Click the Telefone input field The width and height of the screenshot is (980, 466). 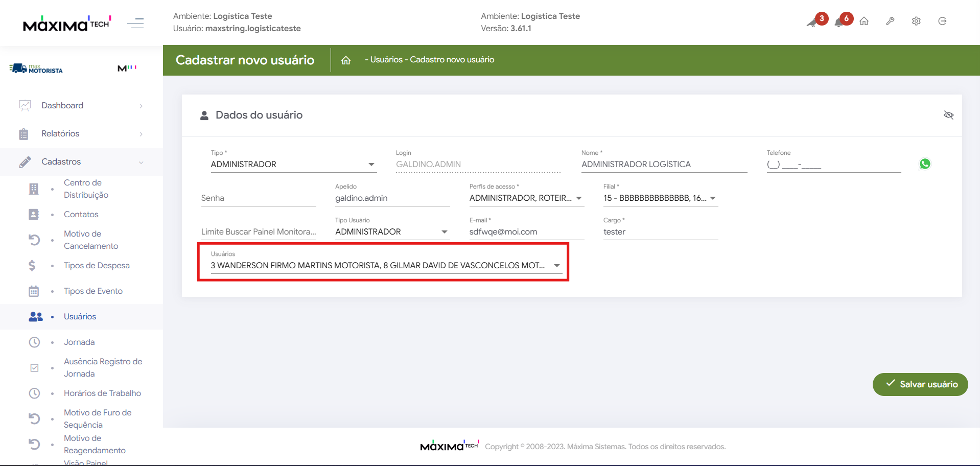834,165
